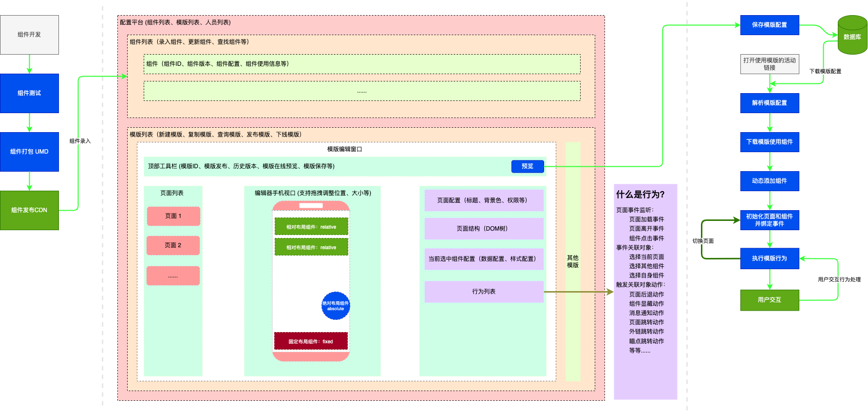Click the 组件（组件ID、组件版本…）row
Viewport: 868px width, 414px height.
(x=362, y=64)
